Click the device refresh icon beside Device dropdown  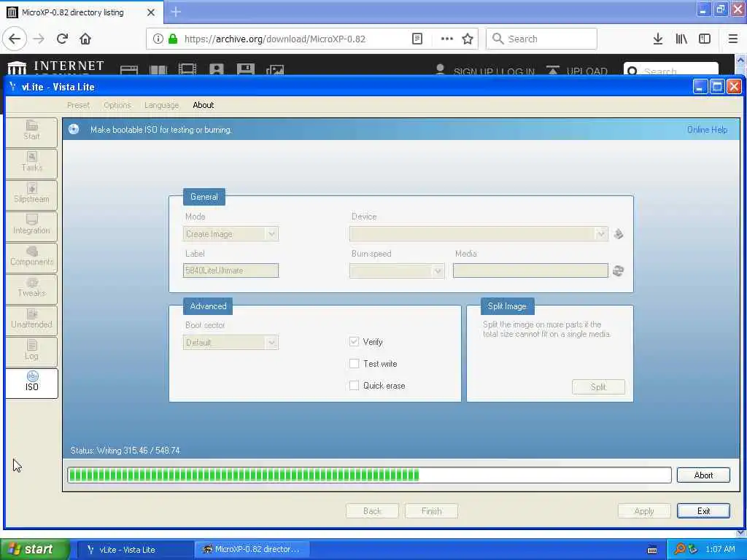pyautogui.click(x=619, y=234)
